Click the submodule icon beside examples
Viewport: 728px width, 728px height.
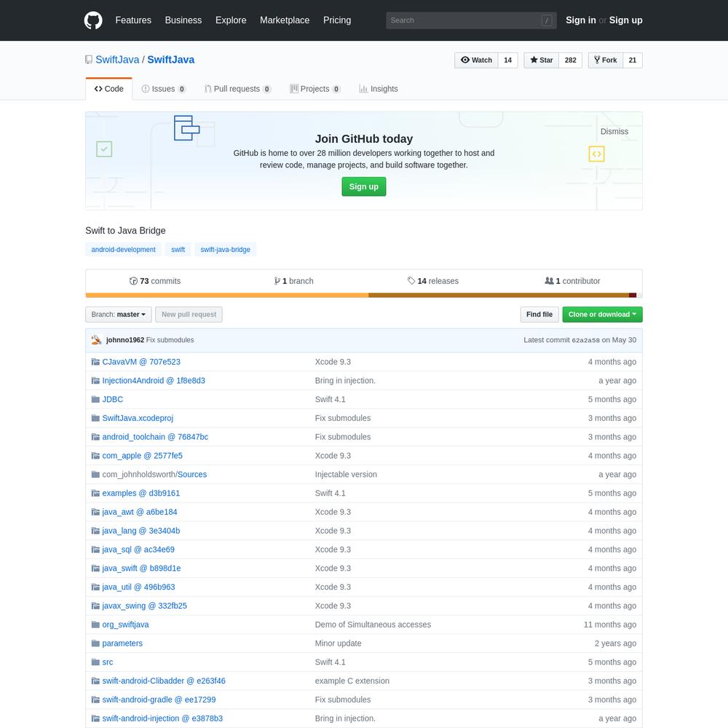coord(95,493)
